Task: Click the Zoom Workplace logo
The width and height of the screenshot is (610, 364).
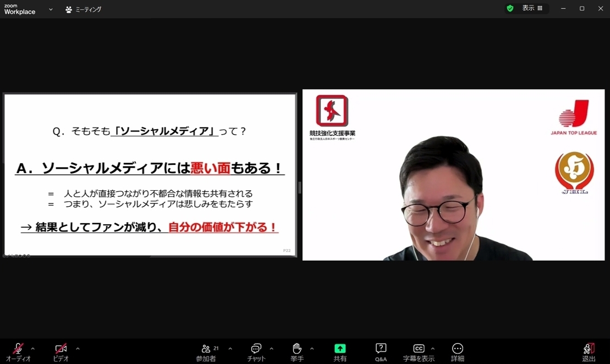Action: coord(19,9)
